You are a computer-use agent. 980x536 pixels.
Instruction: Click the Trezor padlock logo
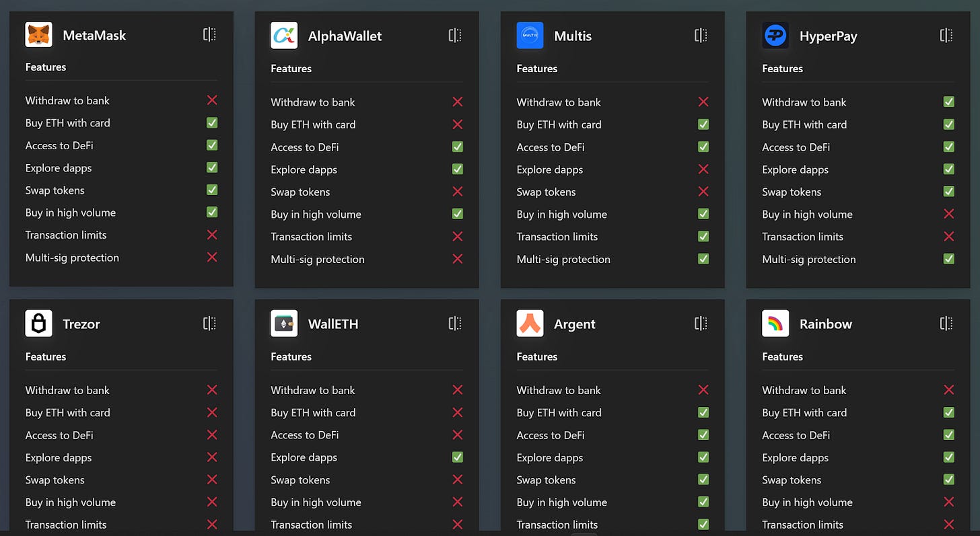pos(38,323)
